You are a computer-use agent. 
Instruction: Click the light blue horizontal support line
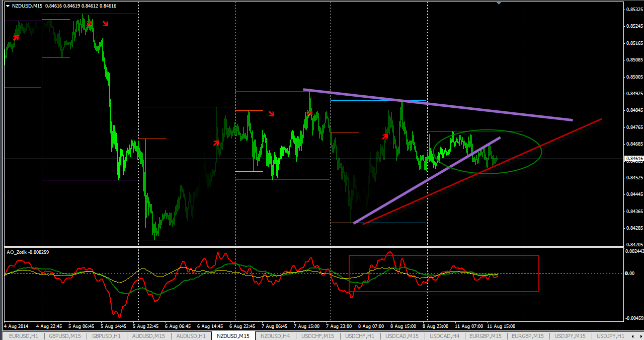(392, 223)
